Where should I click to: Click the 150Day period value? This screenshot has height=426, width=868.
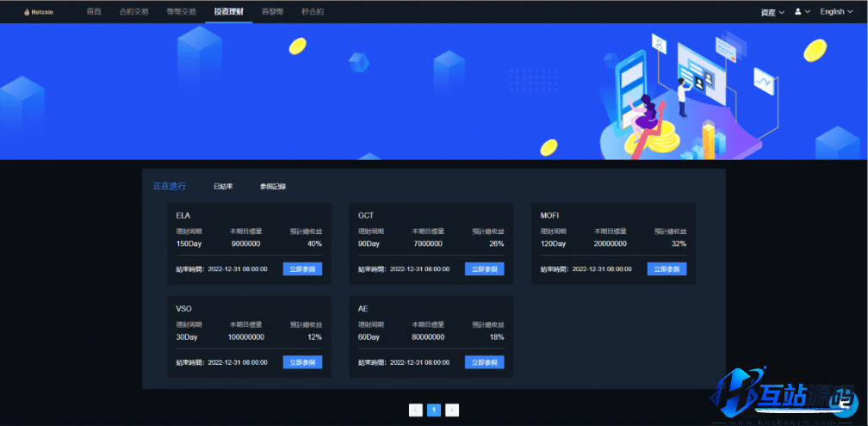point(189,244)
